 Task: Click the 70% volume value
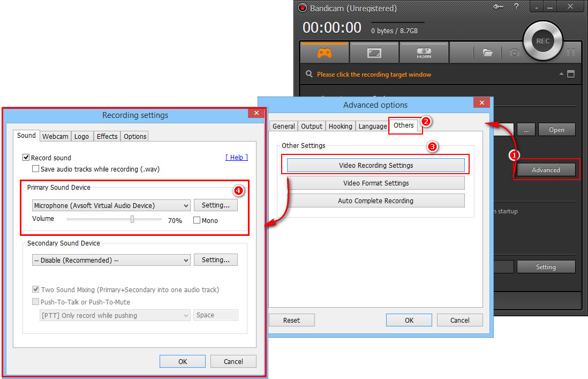pyautogui.click(x=175, y=221)
